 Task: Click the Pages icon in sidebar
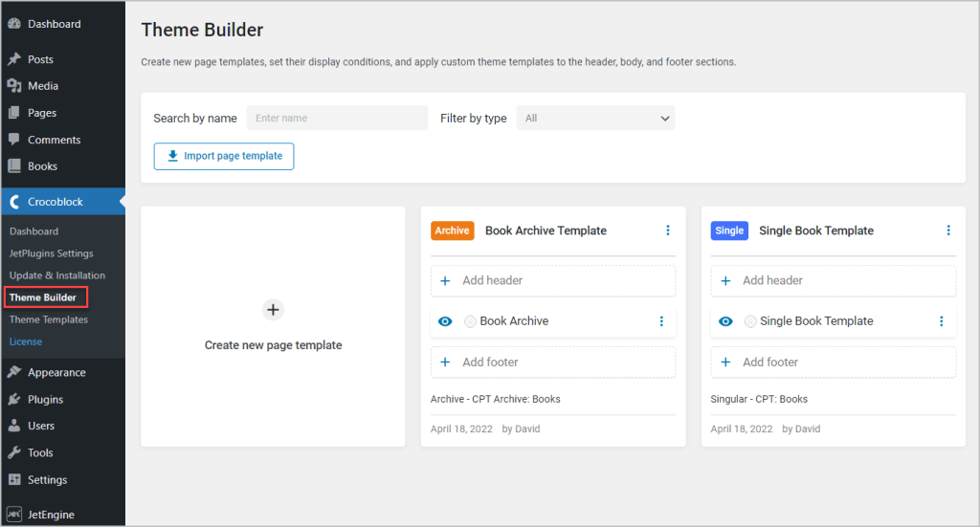pos(13,113)
